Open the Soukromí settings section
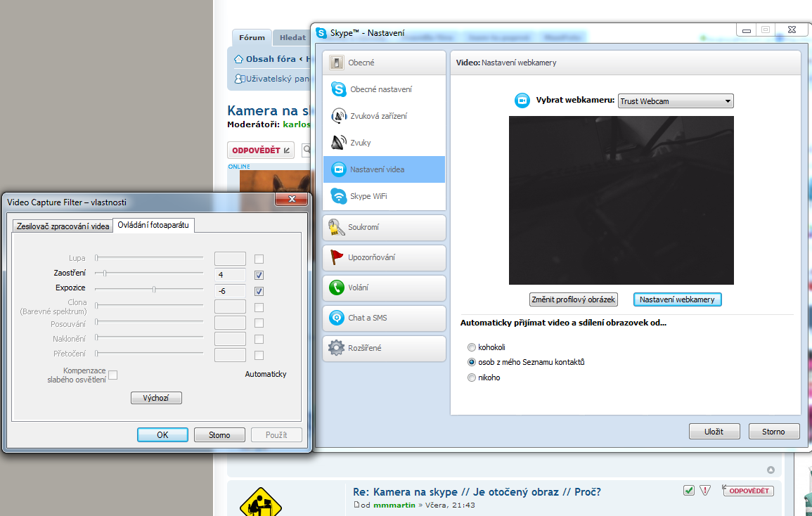The width and height of the screenshot is (812, 516). click(385, 228)
